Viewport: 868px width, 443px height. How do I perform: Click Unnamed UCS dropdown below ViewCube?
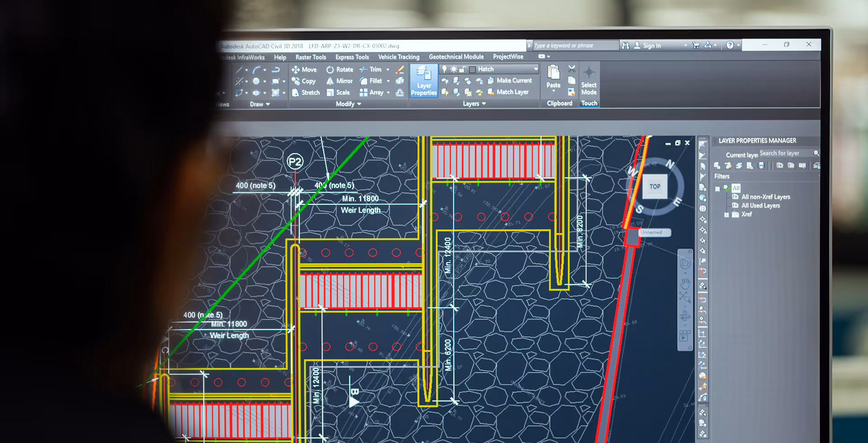coord(654,232)
